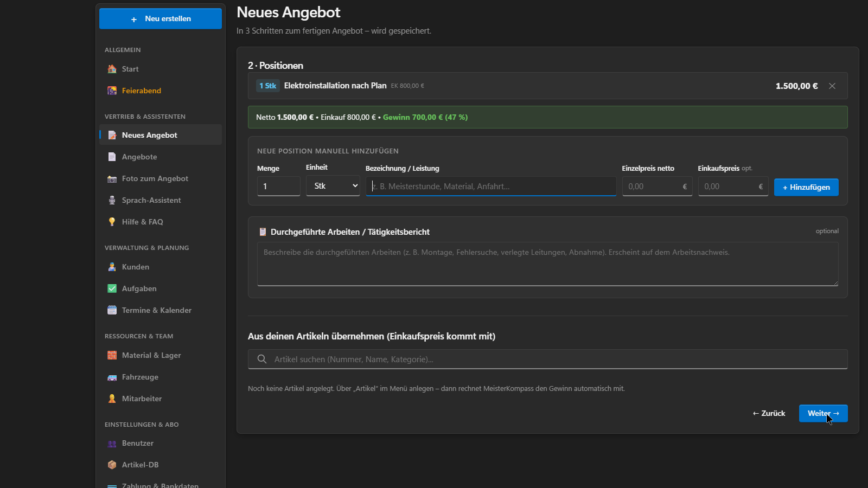This screenshot has height=488, width=868.
Task: Click the Aufgaben green checkmark icon
Action: 112,288
